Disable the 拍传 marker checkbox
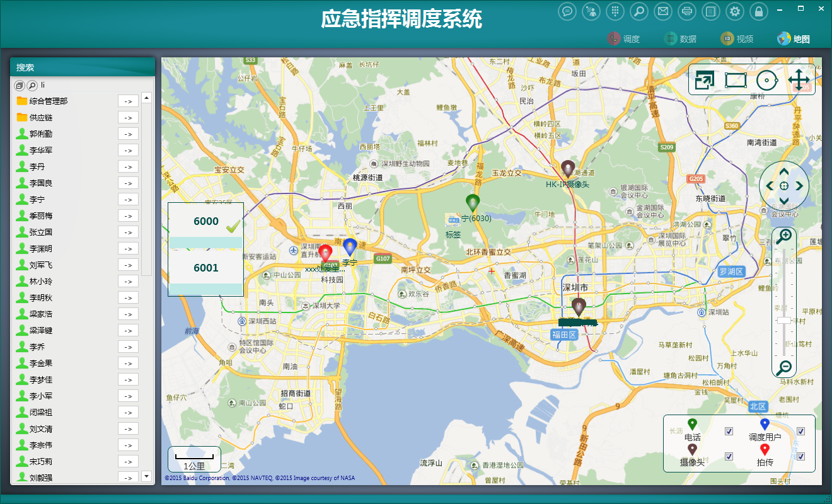The image size is (832, 504). tap(800, 456)
